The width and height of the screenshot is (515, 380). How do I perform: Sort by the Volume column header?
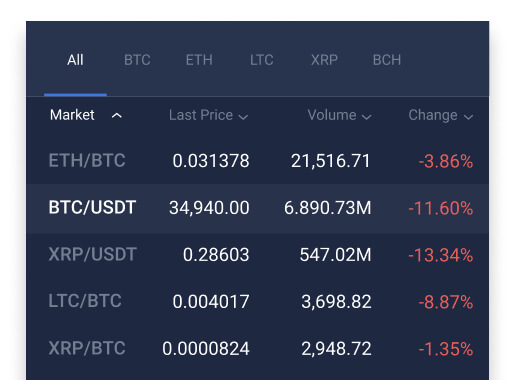(x=332, y=115)
